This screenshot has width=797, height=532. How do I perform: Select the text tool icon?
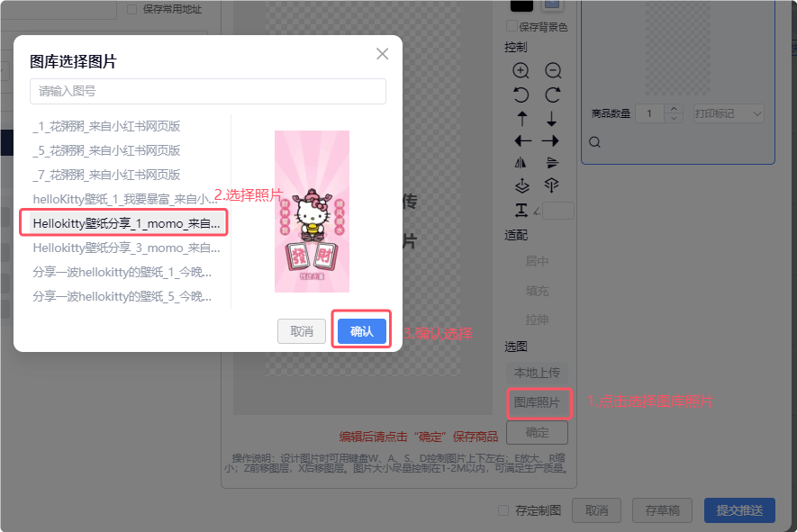[521, 210]
